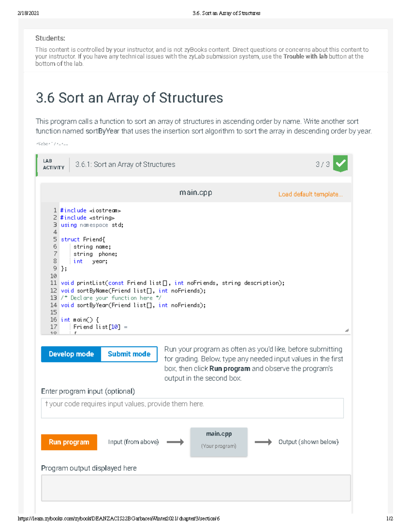Image resolution: width=411 pixels, height=532 pixels.
Task: Click line 14 sortByYear declaration in editor
Action: pyautogui.click(x=133, y=305)
